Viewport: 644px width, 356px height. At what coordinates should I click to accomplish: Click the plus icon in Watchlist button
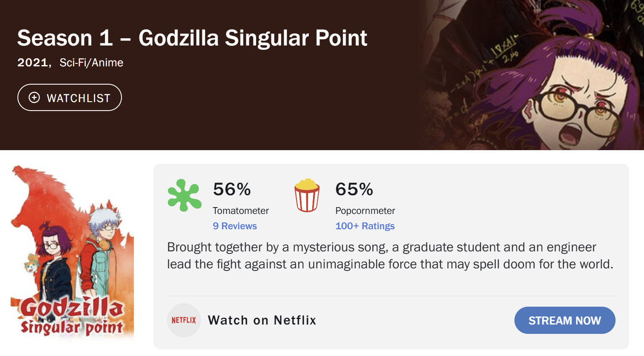click(x=34, y=98)
